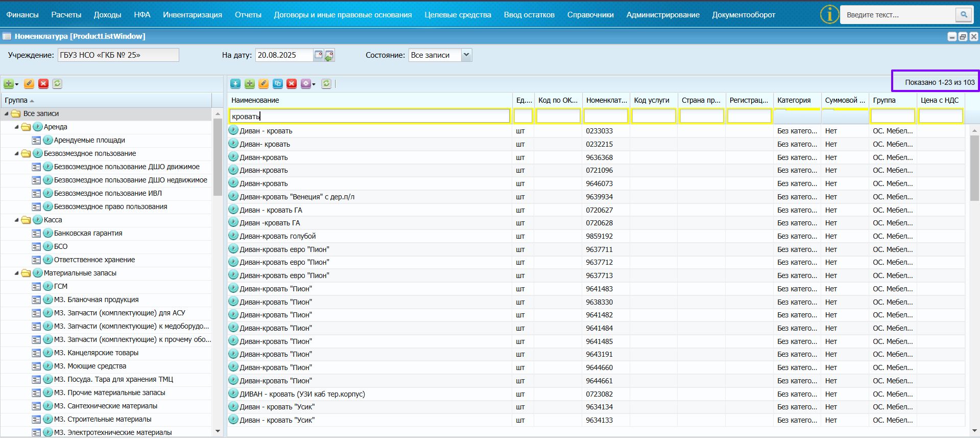Viewport: 980px width, 438px height.
Task: Sort tree by Группа header
Action: (106, 100)
